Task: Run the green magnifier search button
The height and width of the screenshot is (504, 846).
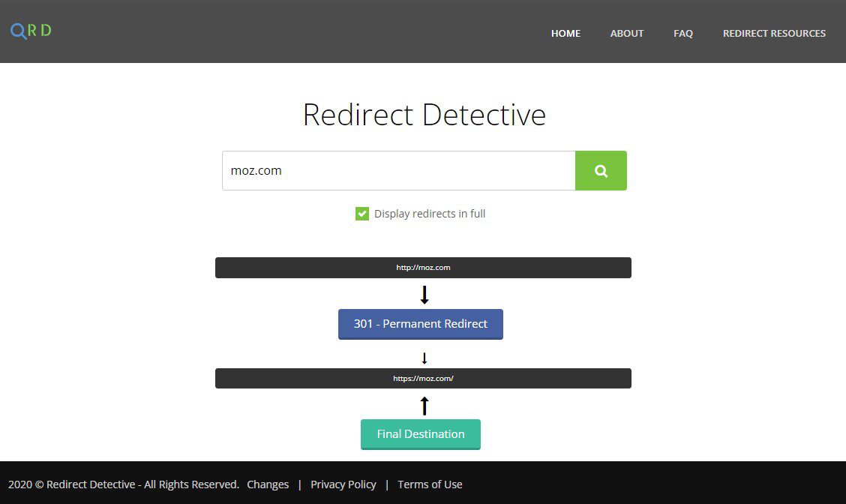Action: pos(601,170)
